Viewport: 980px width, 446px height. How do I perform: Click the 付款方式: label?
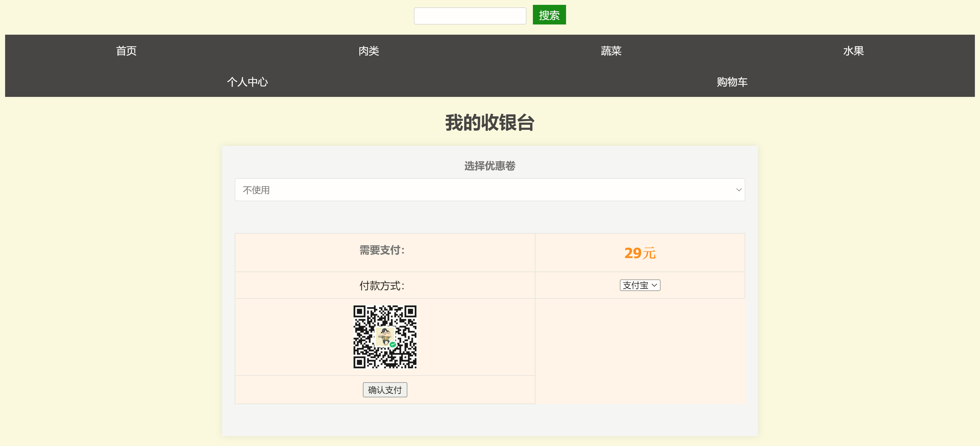click(x=382, y=286)
